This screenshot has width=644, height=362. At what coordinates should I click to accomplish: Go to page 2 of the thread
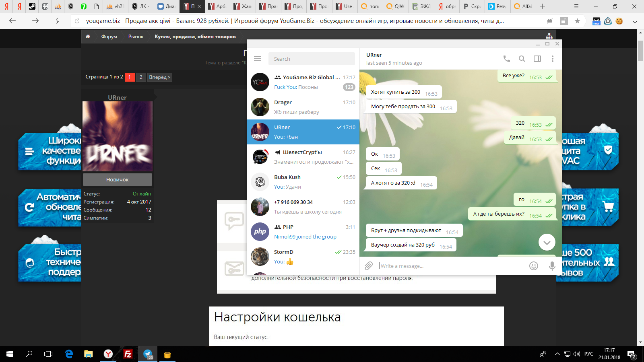[140, 77]
